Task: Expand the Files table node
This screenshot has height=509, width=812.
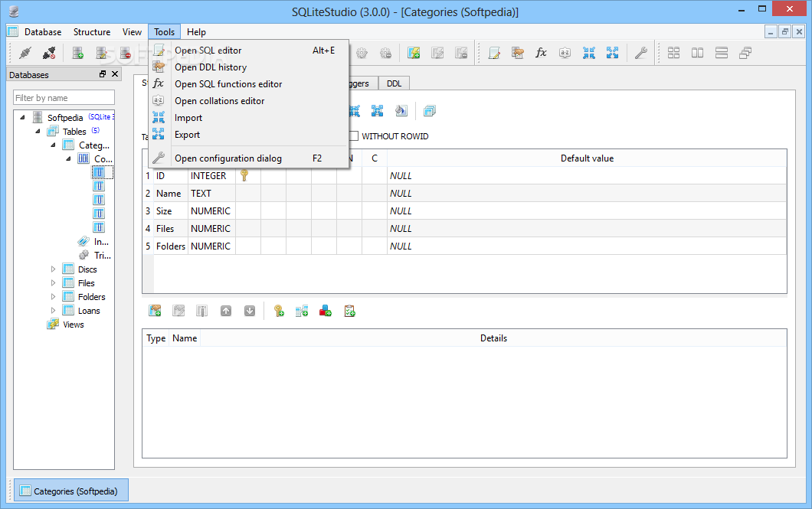Action: point(53,283)
